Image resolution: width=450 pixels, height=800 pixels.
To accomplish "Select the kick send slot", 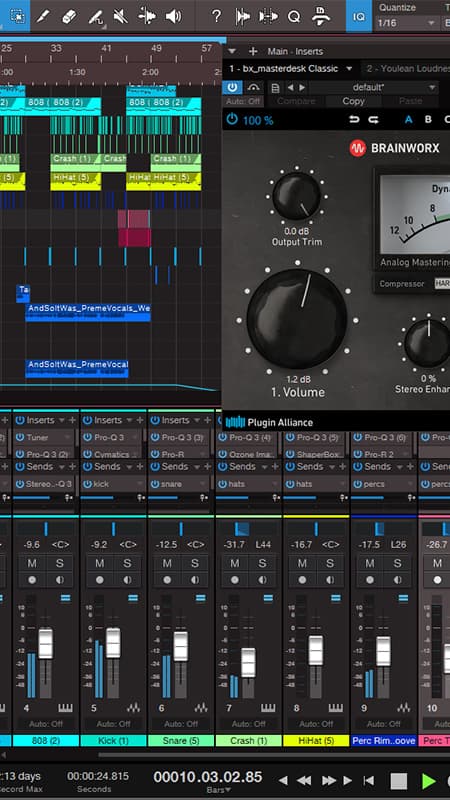I will (x=113, y=484).
